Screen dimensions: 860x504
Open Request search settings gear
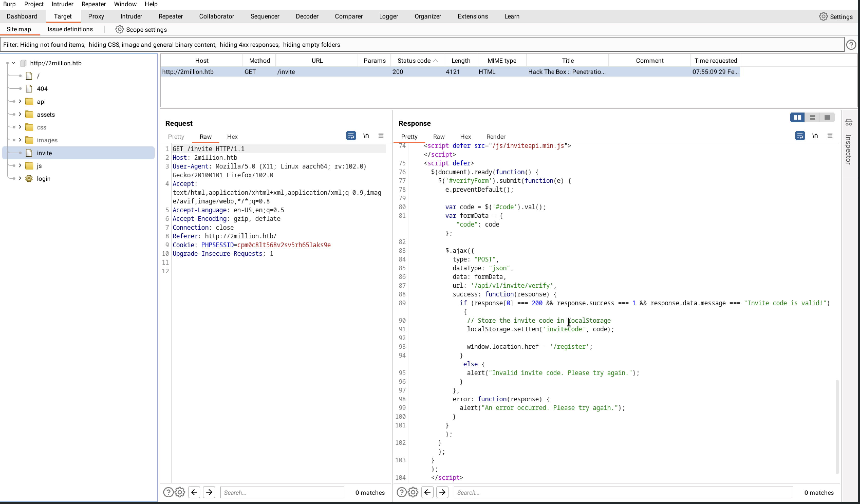180,492
